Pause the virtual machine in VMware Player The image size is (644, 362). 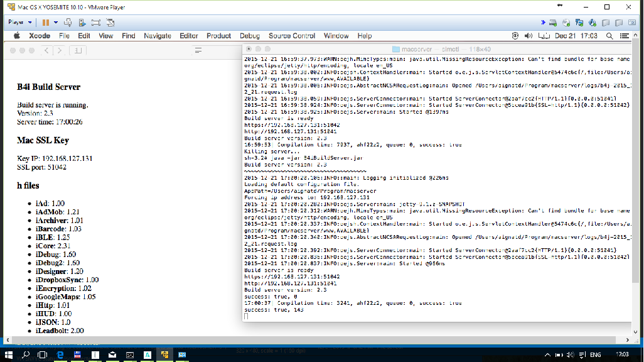click(46, 23)
